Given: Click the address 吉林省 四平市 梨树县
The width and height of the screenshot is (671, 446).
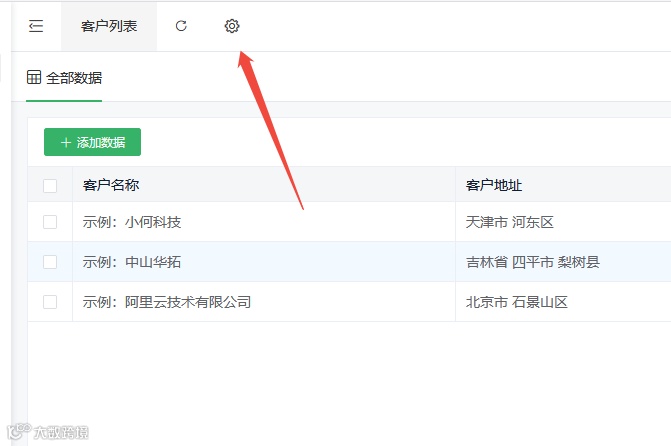Looking at the screenshot, I should coord(533,262).
